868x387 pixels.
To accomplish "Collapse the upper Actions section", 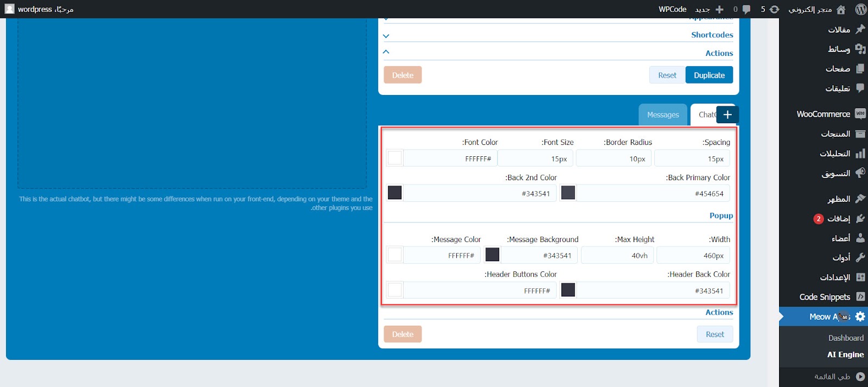I will click(x=386, y=52).
